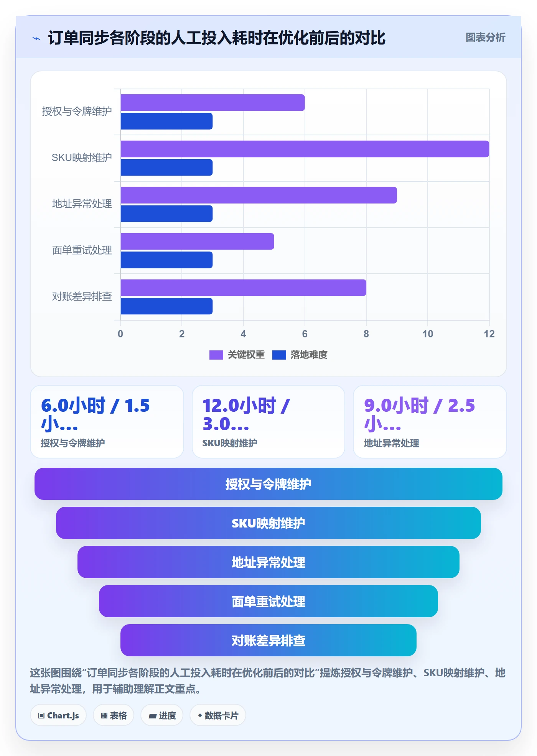Select the 表格 tag chip
Viewport: 537px width, 756px height.
(114, 715)
